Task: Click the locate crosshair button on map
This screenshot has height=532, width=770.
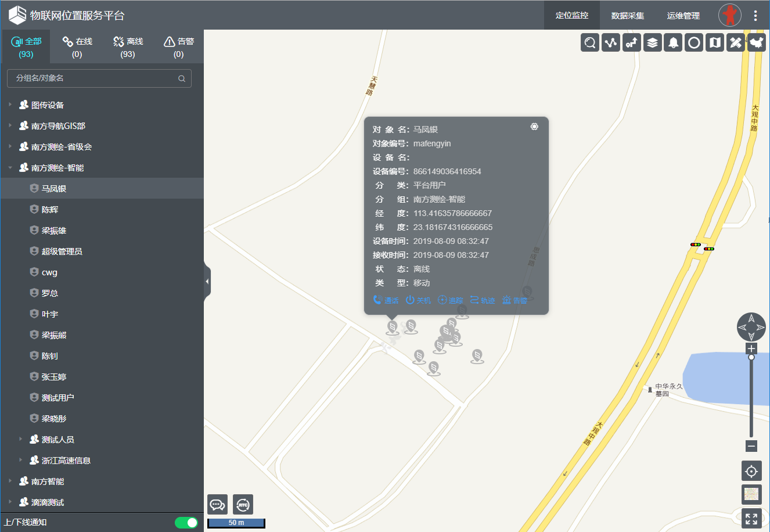Action: pos(751,471)
